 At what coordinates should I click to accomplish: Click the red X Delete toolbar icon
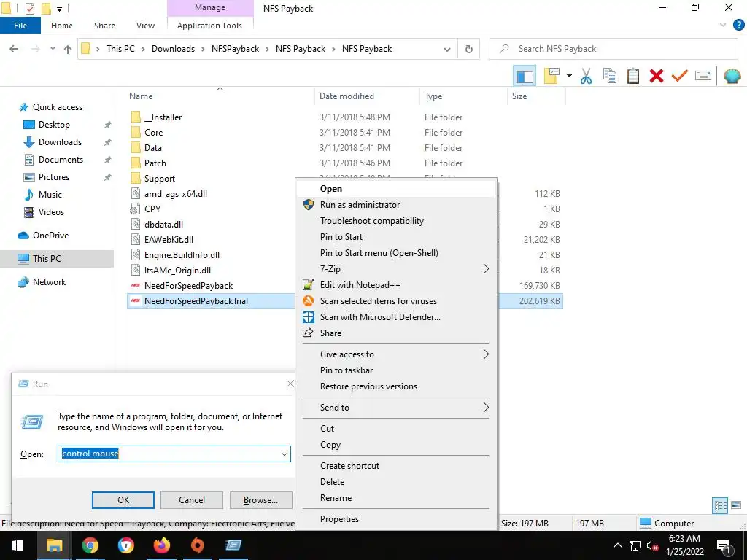tap(657, 76)
